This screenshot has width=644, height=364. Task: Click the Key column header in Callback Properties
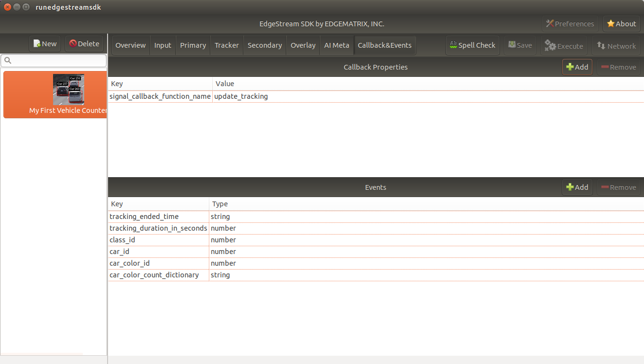point(160,84)
